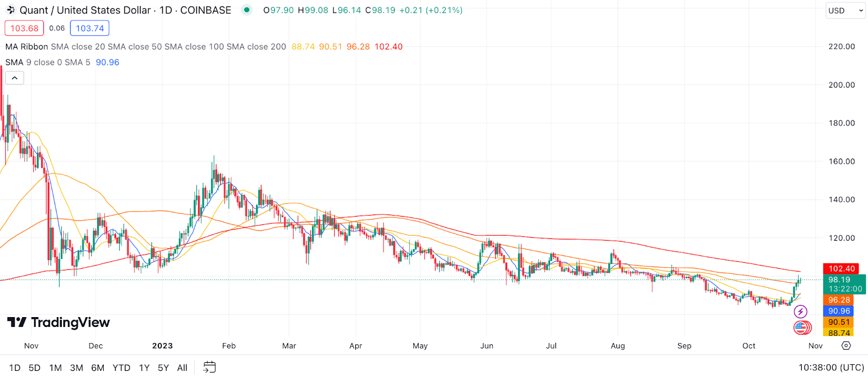
Task: Select the 1M time range
Action: coord(55,368)
